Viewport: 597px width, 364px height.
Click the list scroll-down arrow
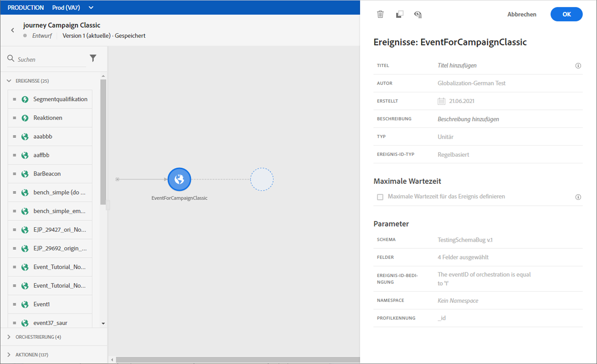pos(103,324)
